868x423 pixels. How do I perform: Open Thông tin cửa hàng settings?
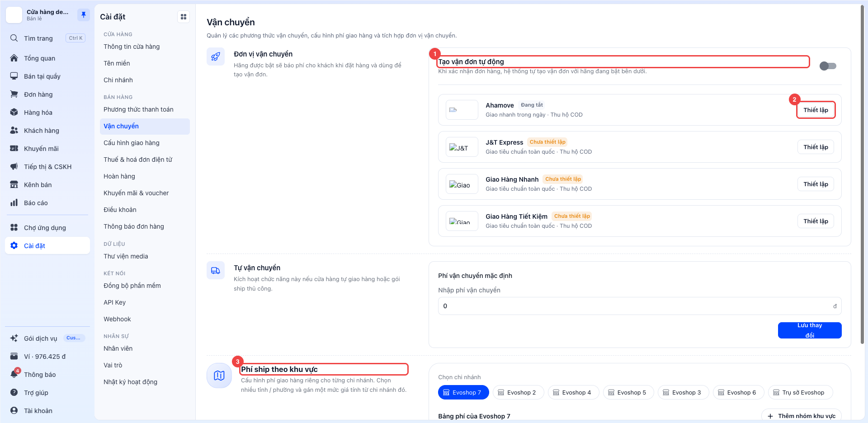(145, 47)
